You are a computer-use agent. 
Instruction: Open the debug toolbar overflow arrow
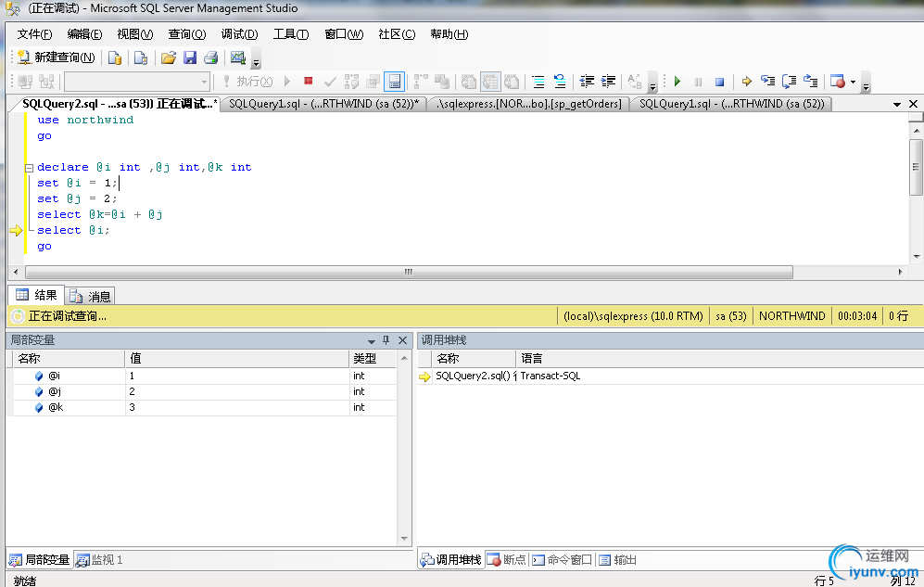pos(866,86)
